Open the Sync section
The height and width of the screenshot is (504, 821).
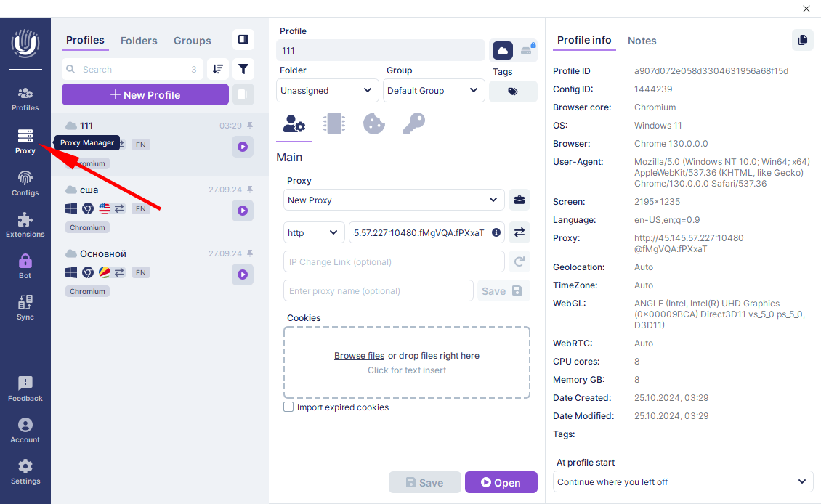tap(25, 307)
